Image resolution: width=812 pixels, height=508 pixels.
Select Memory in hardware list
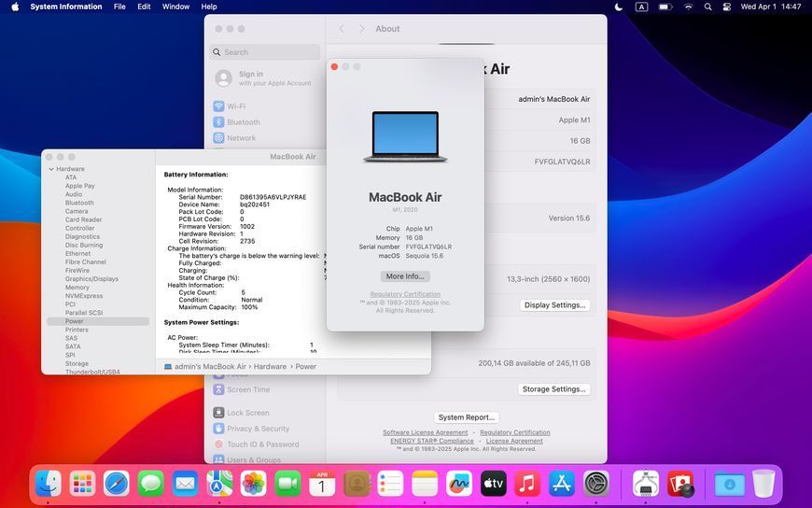pyautogui.click(x=77, y=288)
